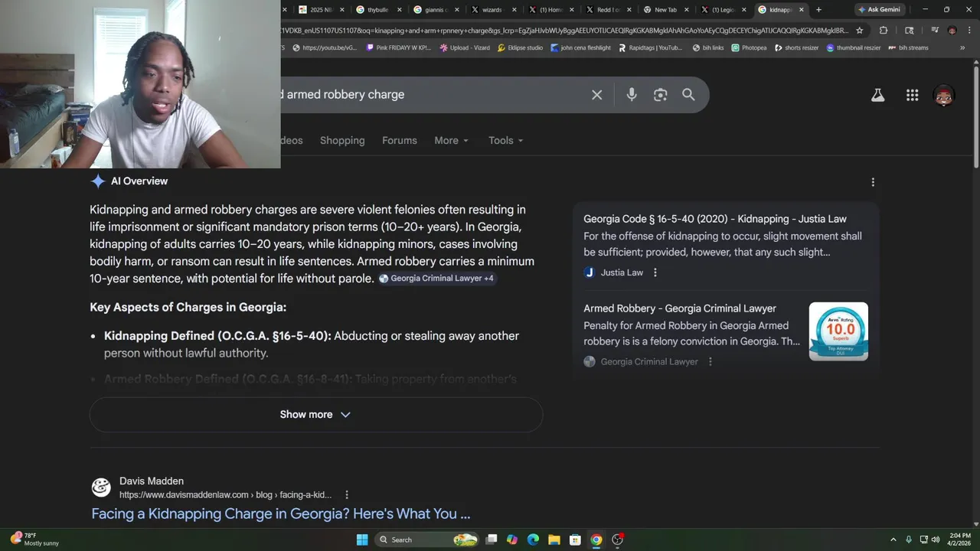Screen dimensions: 980x551
Task: Open shorts resizer bookmark
Action: click(796, 47)
